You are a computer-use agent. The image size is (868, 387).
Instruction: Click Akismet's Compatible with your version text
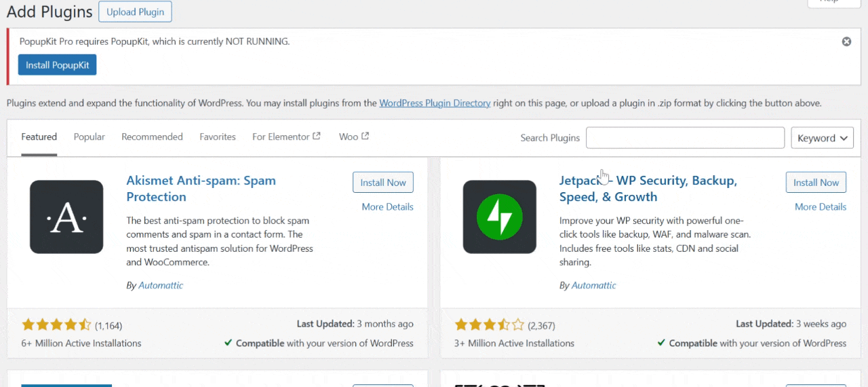(x=319, y=343)
